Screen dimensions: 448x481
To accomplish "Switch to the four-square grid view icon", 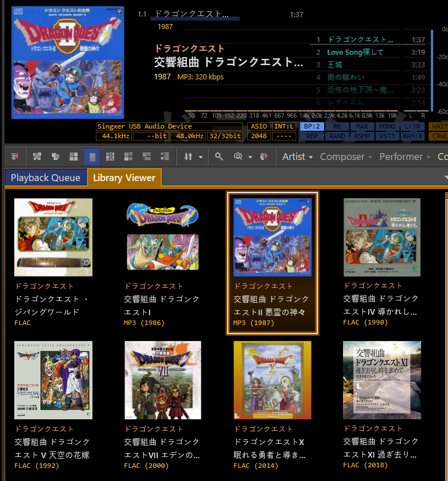I will coord(74,157).
